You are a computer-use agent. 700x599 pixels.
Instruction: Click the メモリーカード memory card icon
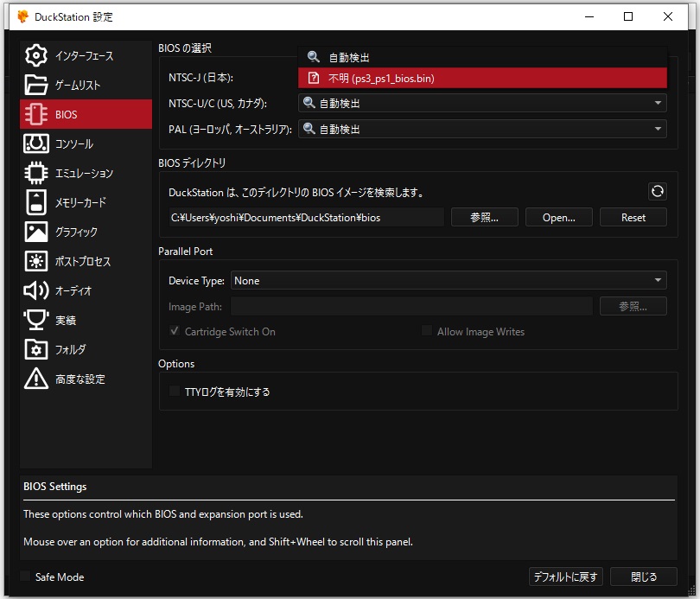[x=35, y=202]
